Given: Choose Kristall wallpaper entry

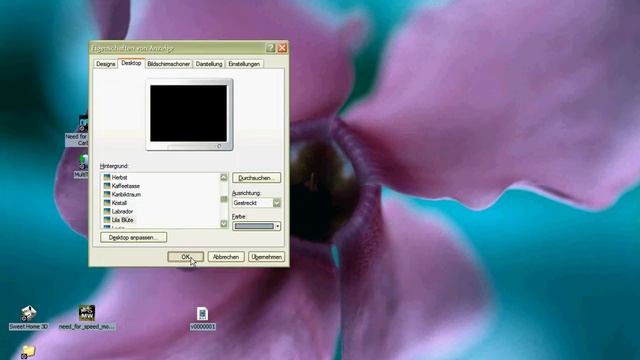Looking at the screenshot, I should tap(119, 203).
